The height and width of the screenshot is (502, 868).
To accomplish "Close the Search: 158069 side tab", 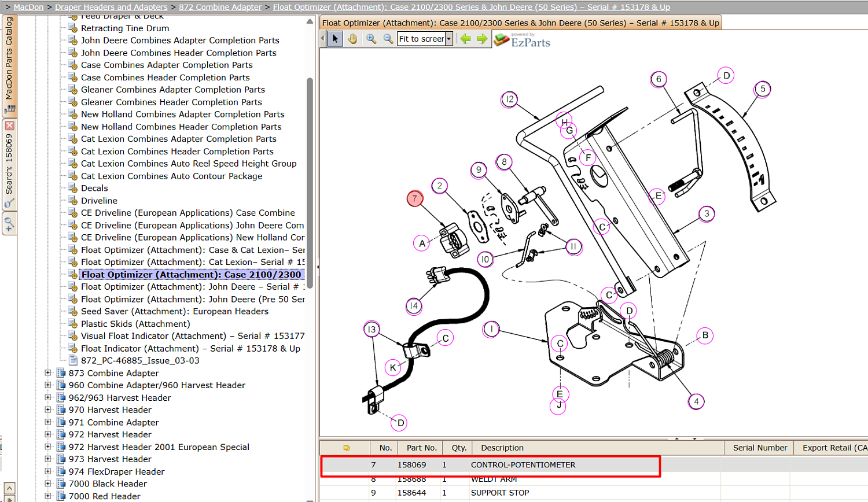I will point(9,125).
